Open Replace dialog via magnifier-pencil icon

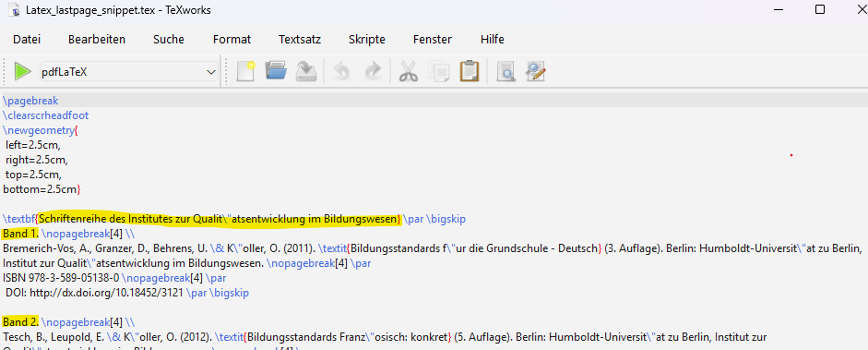pyautogui.click(x=536, y=71)
